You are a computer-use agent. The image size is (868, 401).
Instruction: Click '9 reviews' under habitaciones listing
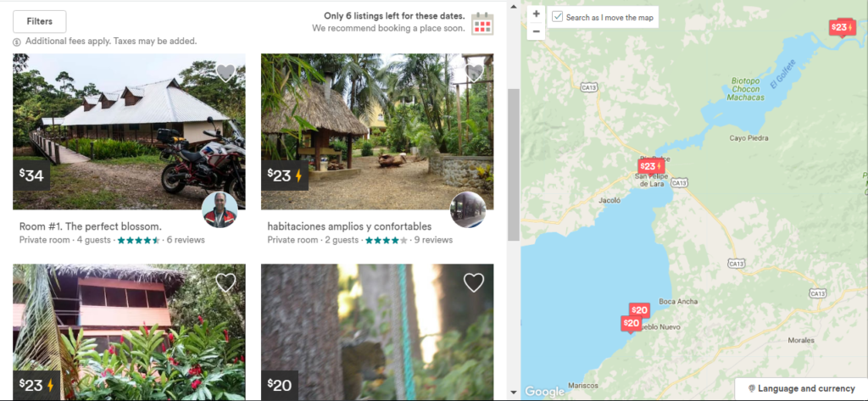(433, 241)
